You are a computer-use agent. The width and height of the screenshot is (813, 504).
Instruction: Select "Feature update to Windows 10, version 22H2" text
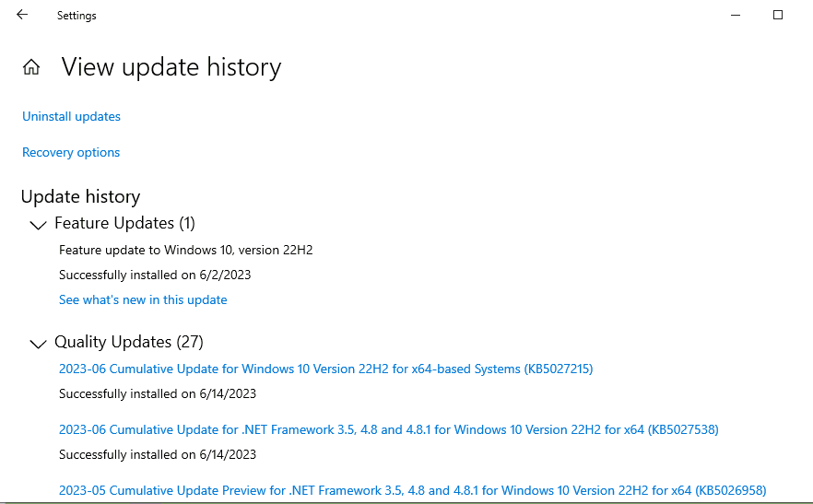(186, 250)
